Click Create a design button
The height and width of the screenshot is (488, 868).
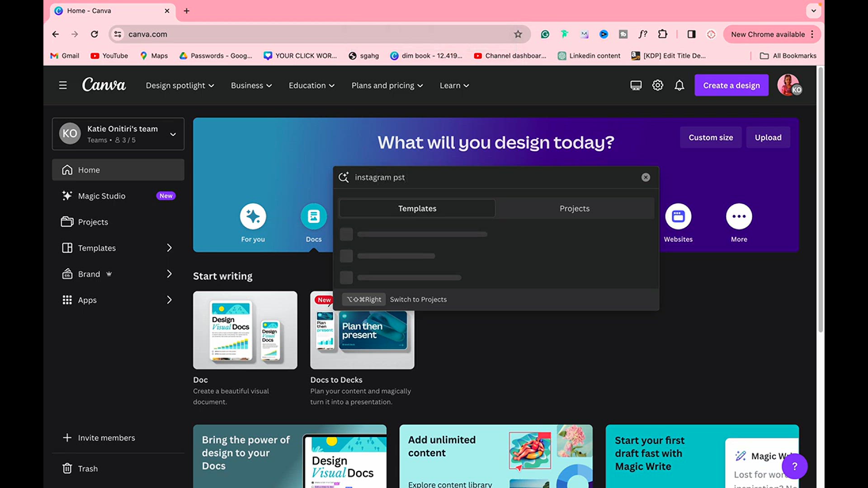tap(731, 85)
